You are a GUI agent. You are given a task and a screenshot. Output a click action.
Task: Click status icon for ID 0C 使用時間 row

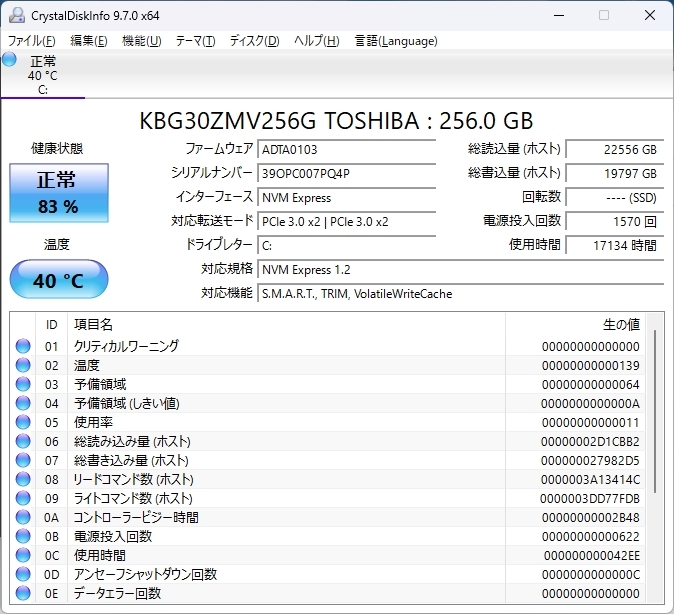point(23,556)
